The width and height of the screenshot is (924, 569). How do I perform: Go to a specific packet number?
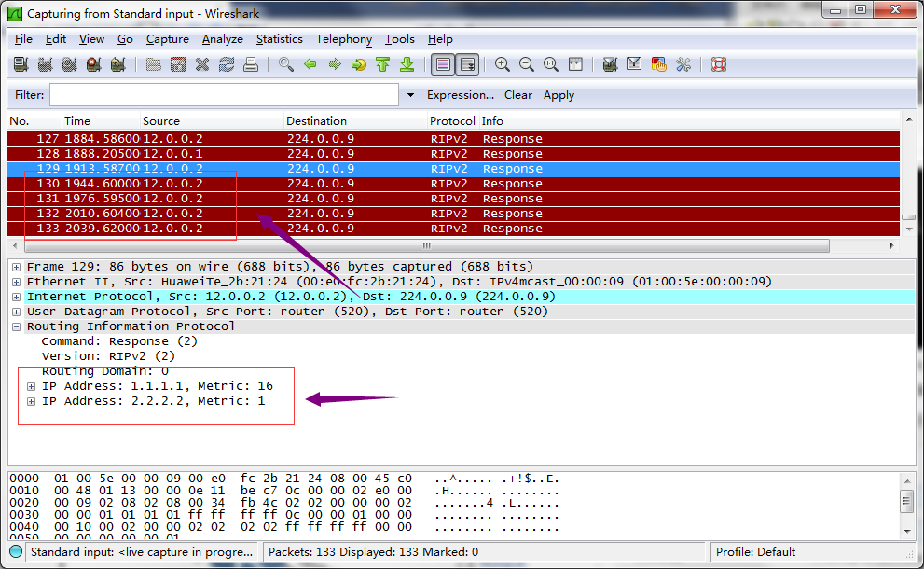tap(359, 64)
